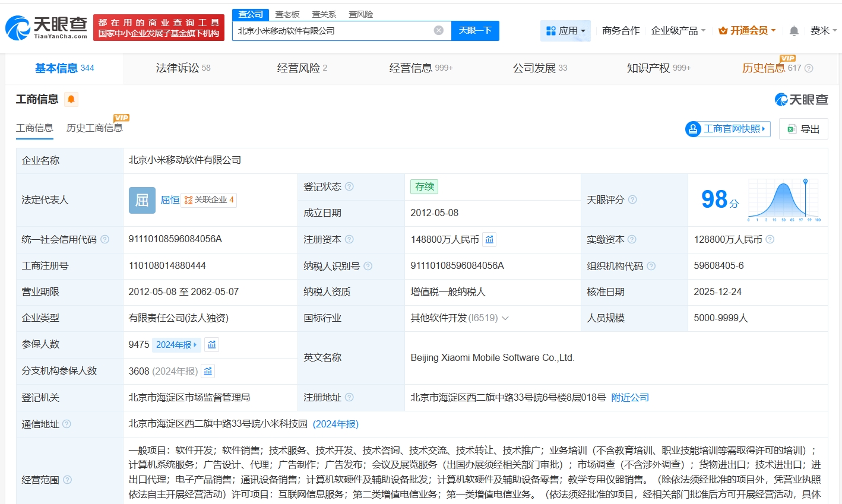Select the 历史工商信息 sub-tab
This screenshot has height=504, width=842.
click(94, 128)
